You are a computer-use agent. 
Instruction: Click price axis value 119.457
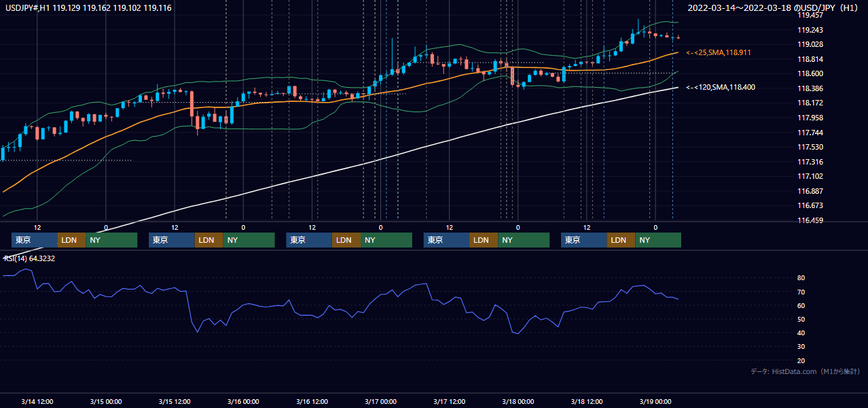(x=810, y=15)
